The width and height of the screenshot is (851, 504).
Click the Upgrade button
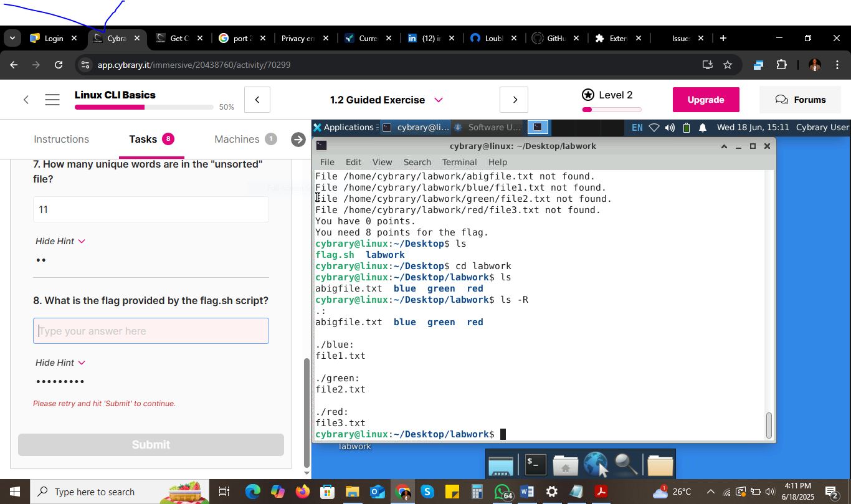pyautogui.click(x=705, y=100)
